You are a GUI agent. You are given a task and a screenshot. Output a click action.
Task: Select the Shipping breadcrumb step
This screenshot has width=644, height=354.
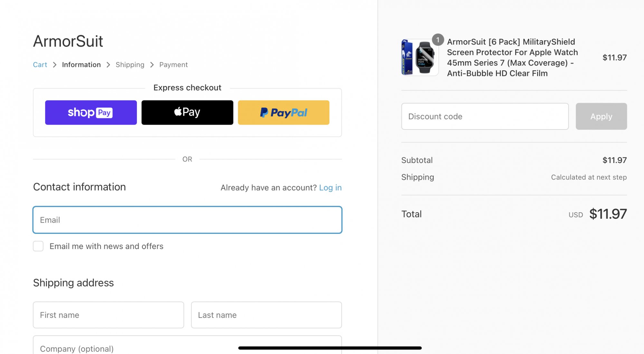(x=130, y=65)
